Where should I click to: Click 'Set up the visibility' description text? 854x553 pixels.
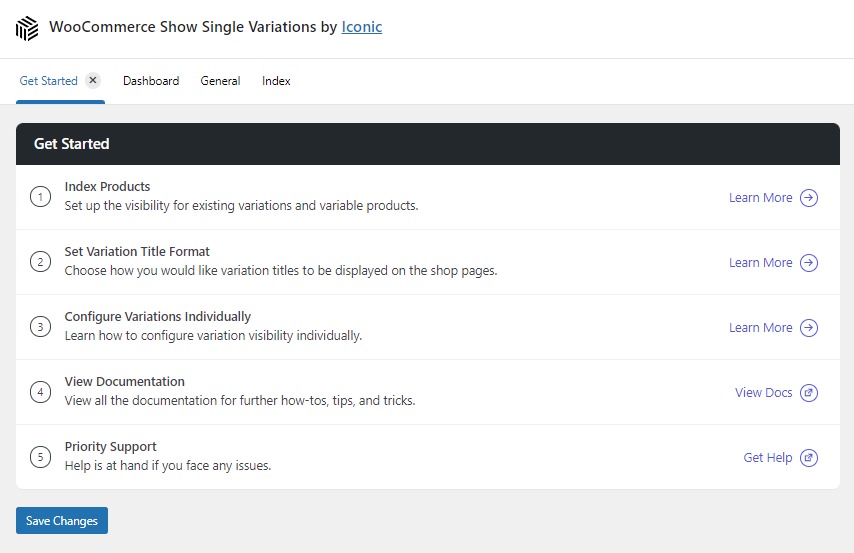coord(241,205)
